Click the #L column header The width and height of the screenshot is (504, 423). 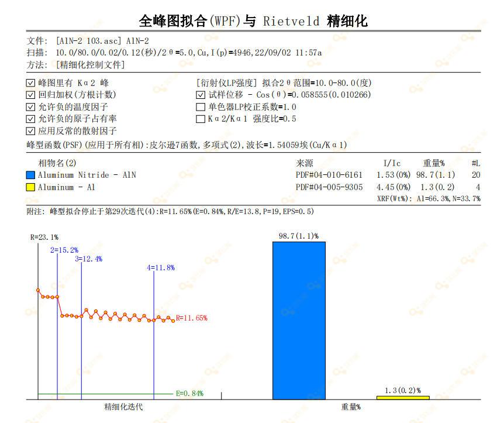tap(476, 163)
